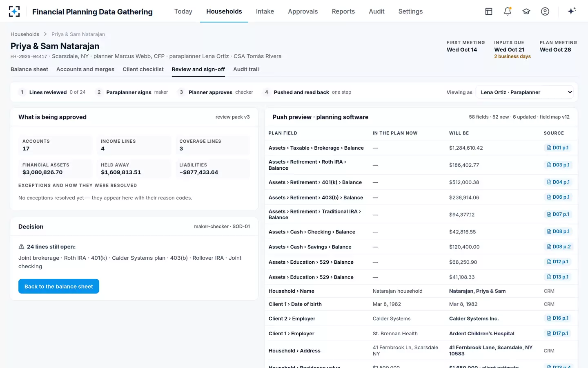Open the layout panel icon

pos(489,11)
